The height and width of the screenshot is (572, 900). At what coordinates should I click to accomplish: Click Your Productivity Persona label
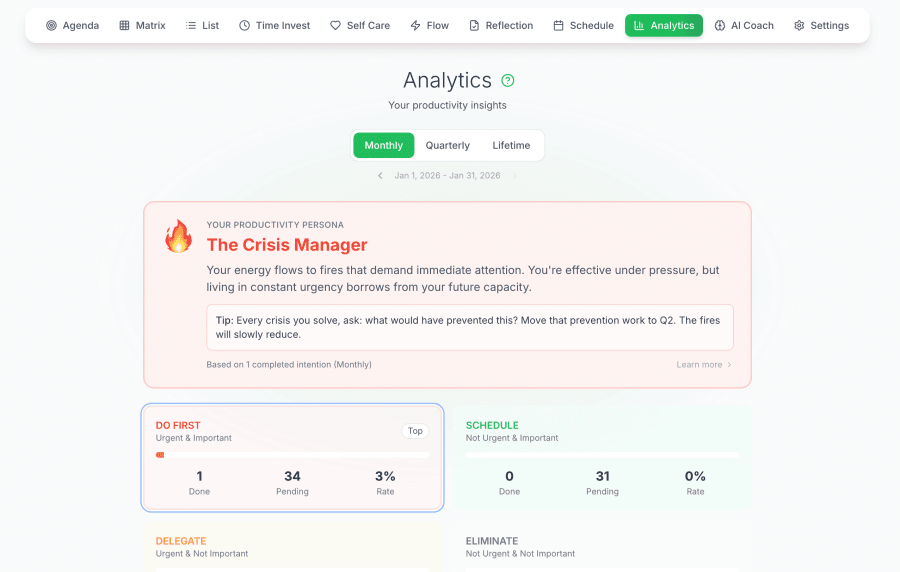tap(275, 225)
